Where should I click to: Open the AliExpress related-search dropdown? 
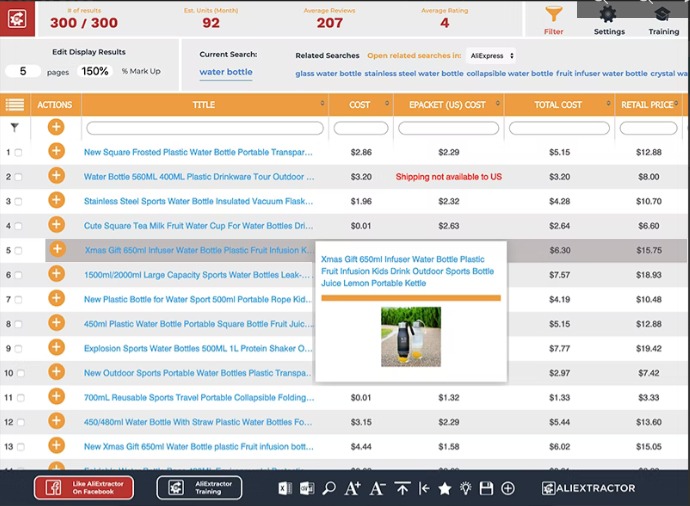(x=491, y=56)
